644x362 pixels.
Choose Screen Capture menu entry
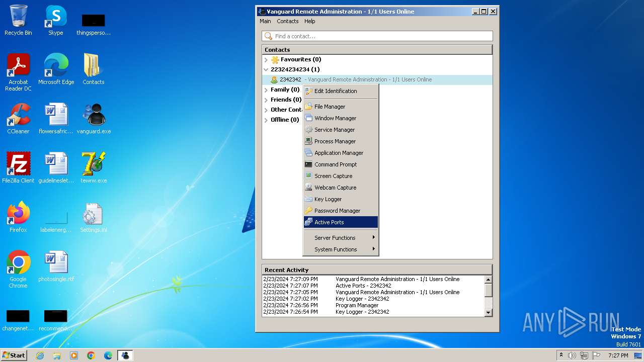click(x=341, y=176)
